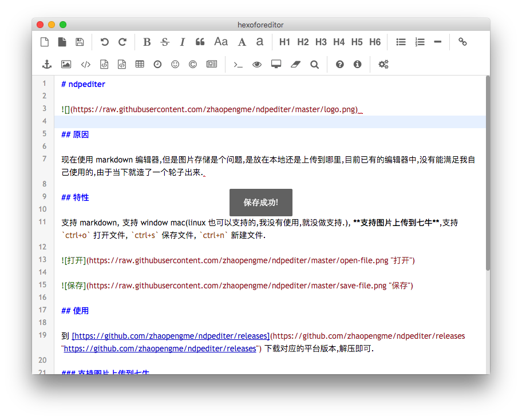The image size is (522, 420).
Task: Insert an unordered bullet list
Action: [x=401, y=42]
